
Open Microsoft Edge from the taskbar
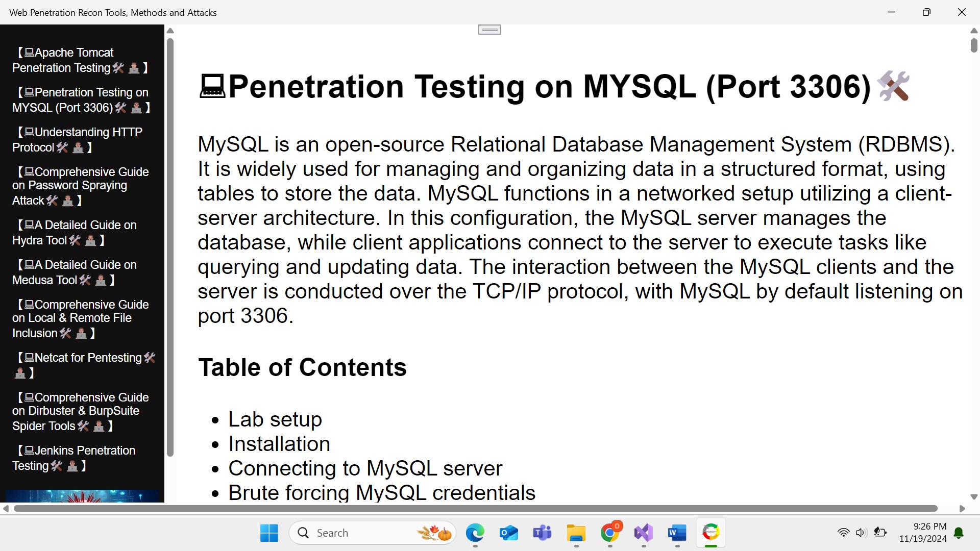pyautogui.click(x=475, y=533)
